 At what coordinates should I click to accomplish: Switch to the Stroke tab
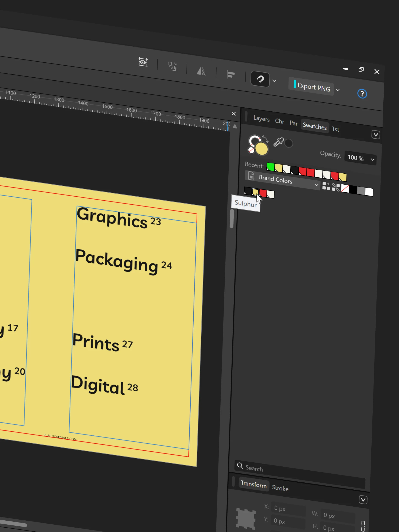click(x=280, y=488)
